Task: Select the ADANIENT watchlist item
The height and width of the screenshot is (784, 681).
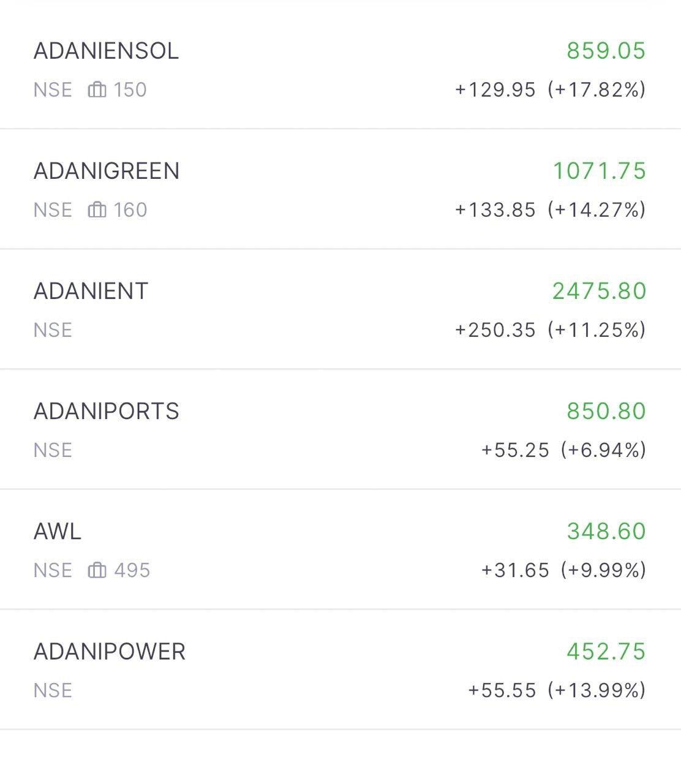Action: coord(340,309)
